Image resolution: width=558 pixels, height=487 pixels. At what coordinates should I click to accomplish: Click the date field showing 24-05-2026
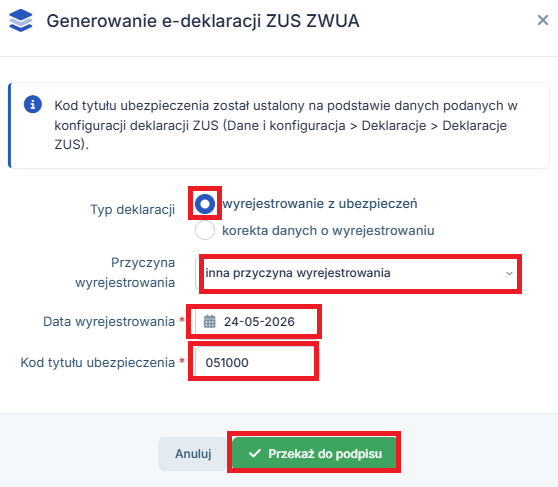click(x=256, y=321)
